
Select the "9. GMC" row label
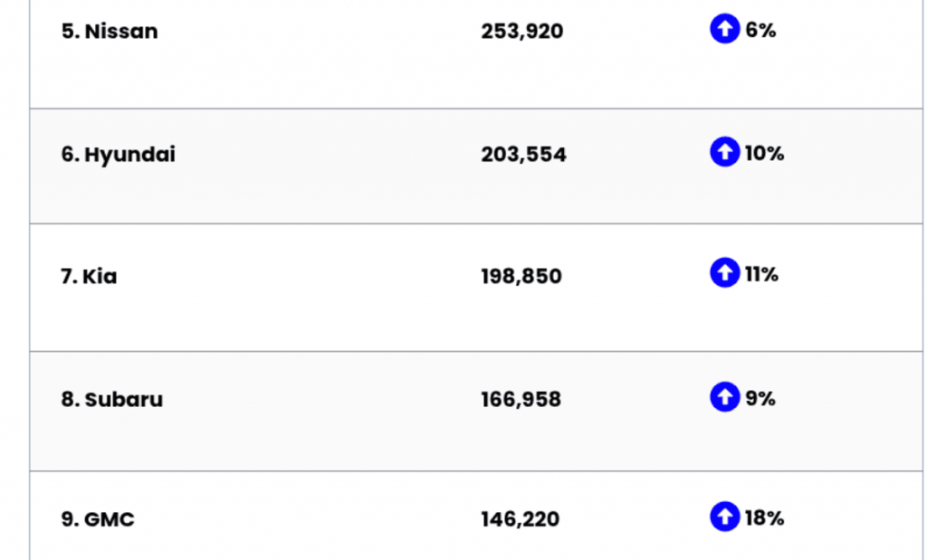pos(98,519)
